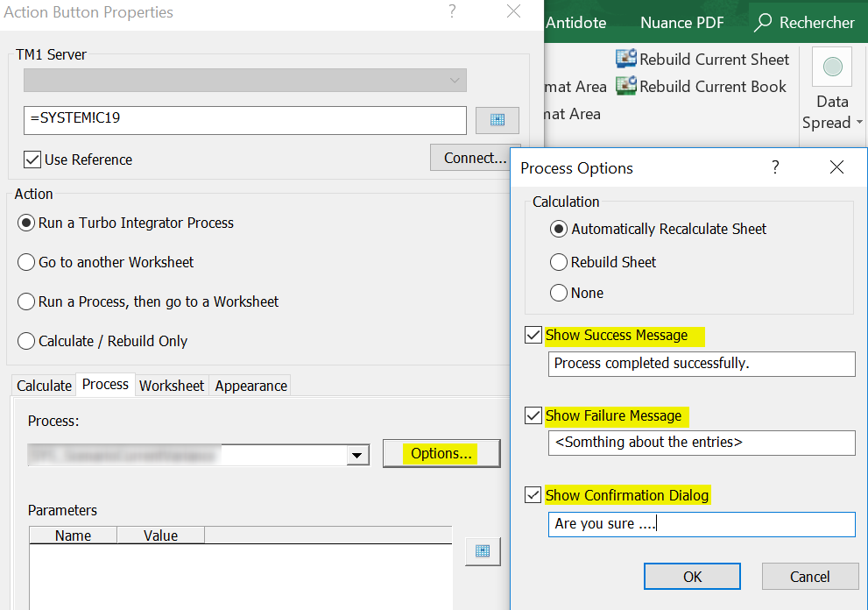Viewport: 868px width, 610px height.
Task: Click OK in Process Options
Action: 692,577
